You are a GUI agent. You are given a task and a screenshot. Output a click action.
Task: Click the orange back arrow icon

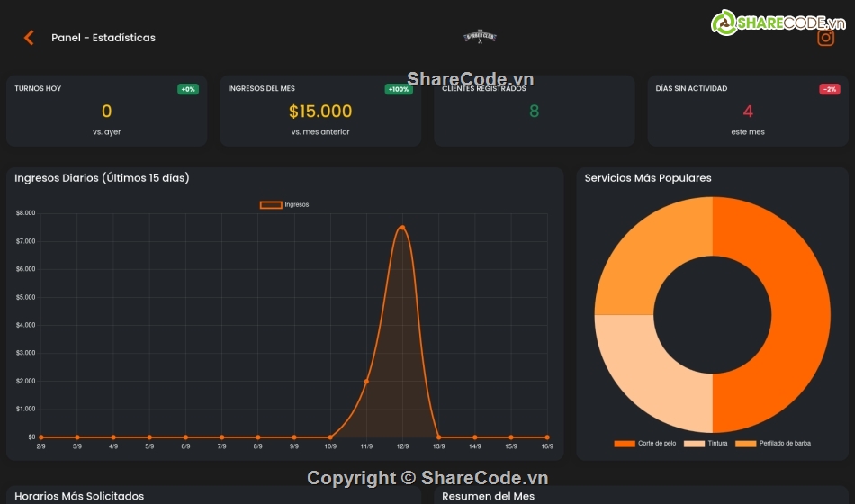[x=29, y=38]
